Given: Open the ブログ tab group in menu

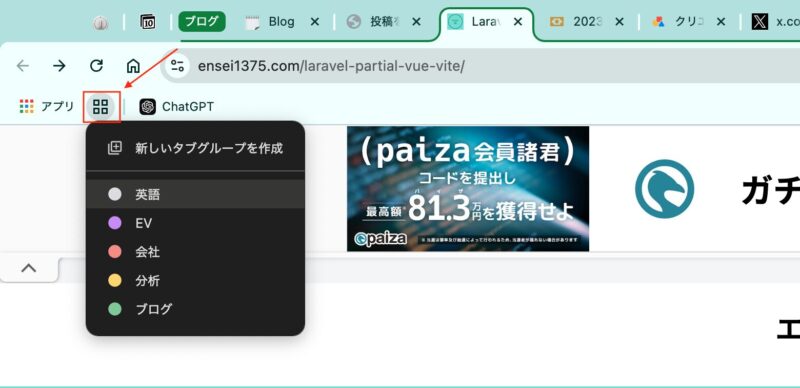Looking at the screenshot, I should click(x=195, y=309).
